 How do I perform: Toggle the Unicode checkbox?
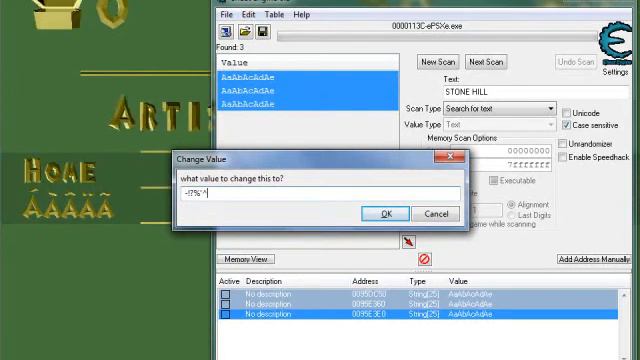pos(567,113)
